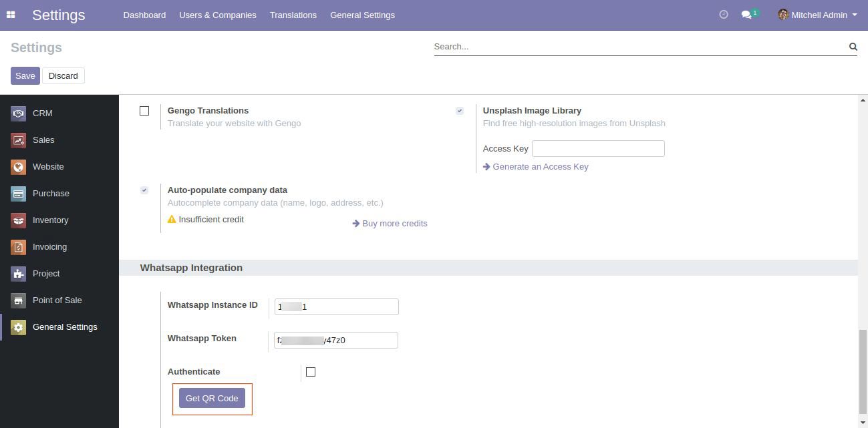The height and width of the screenshot is (428, 868).
Task: Follow the Buy more credits link
Action: (390, 224)
